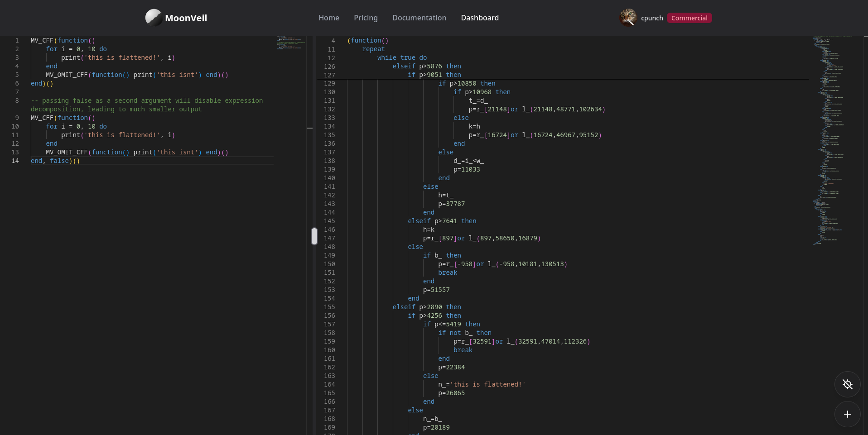This screenshot has height=435, width=868.
Task: Click the sticky 'repeat' line in output header
Action: (x=373, y=49)
